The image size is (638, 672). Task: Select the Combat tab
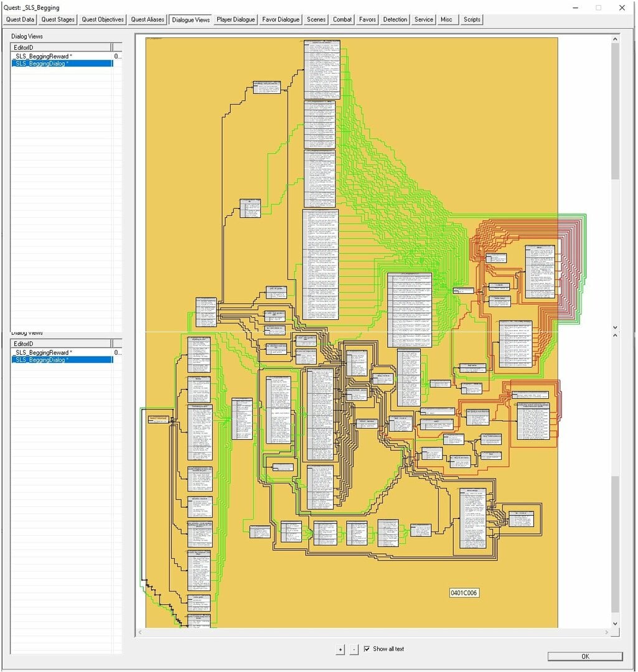pyautogui.click(x=342, y=20)
